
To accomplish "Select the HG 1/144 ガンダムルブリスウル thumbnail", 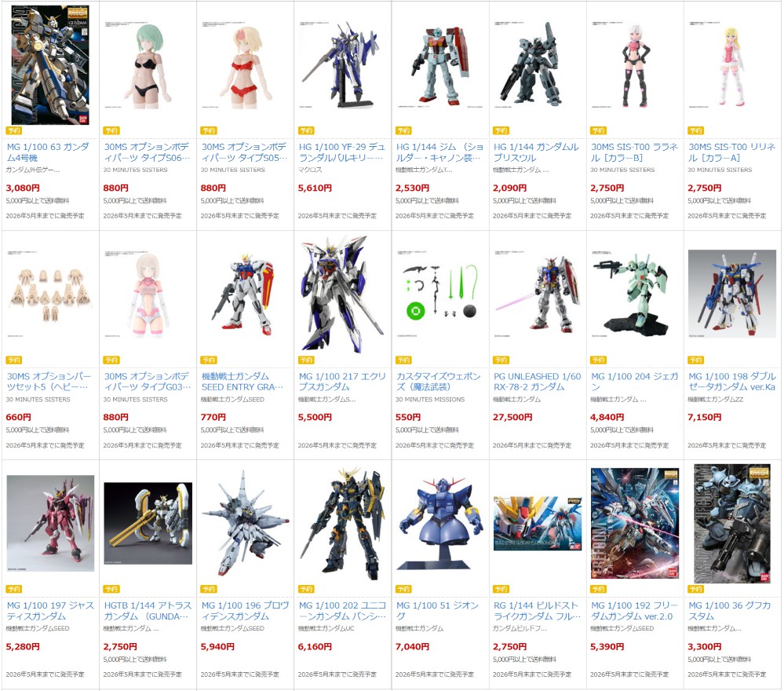I will point(537,65).
